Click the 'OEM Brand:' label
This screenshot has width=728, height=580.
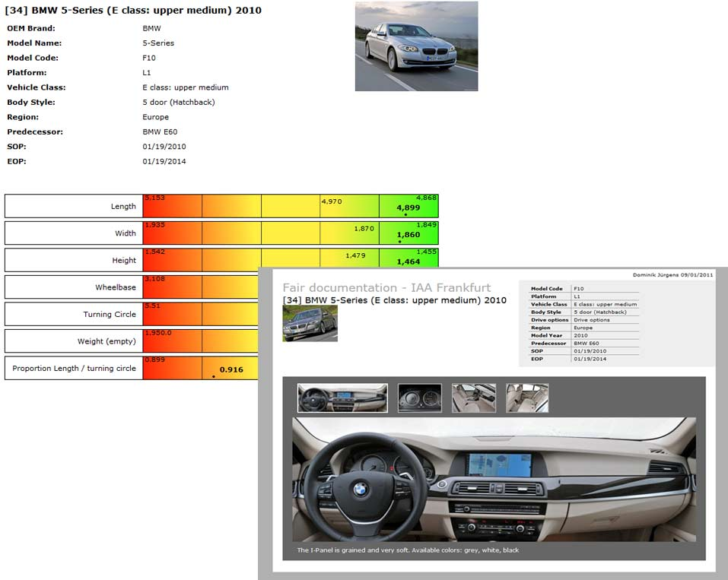click(31, 28)
